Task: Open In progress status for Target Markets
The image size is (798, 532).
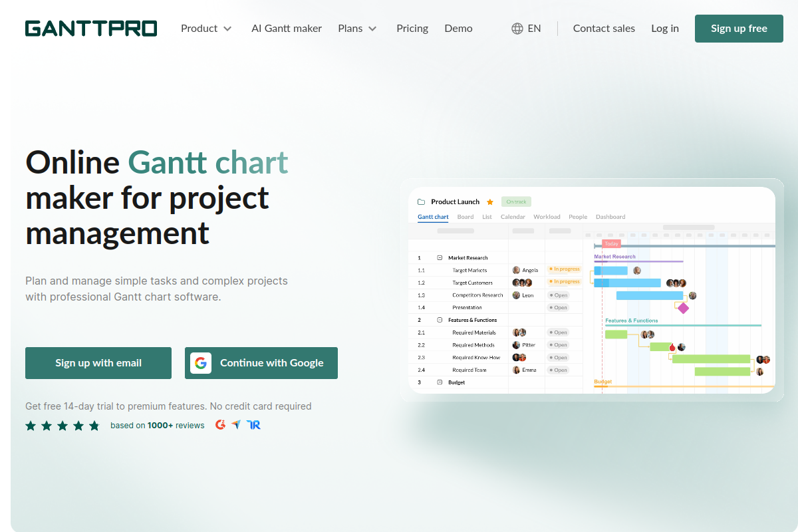Action: coord(564,269)
